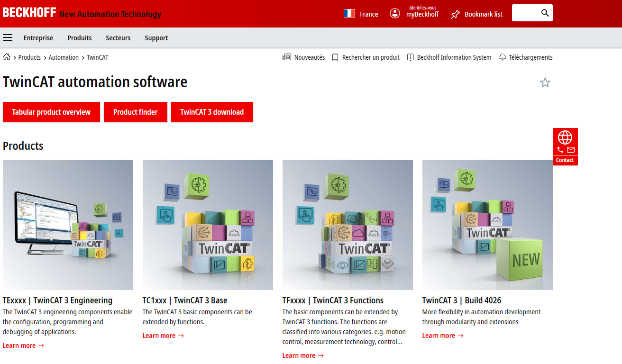Click the Beckhoff logo
The width and height of the screenshot is (622, 364).
(x=29, y=13)
